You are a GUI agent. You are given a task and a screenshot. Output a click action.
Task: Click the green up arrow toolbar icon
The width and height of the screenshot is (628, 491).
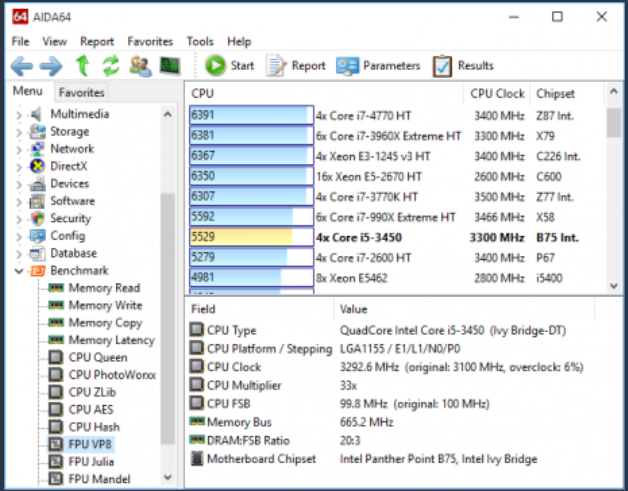pyautogui.click(x=83, y=66)
